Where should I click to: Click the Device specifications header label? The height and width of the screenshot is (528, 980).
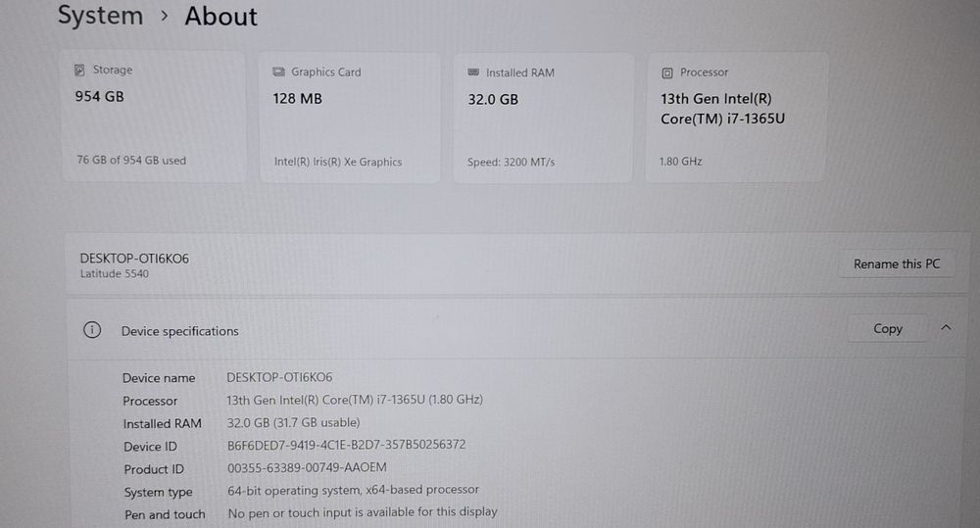[x=179, y=331]
